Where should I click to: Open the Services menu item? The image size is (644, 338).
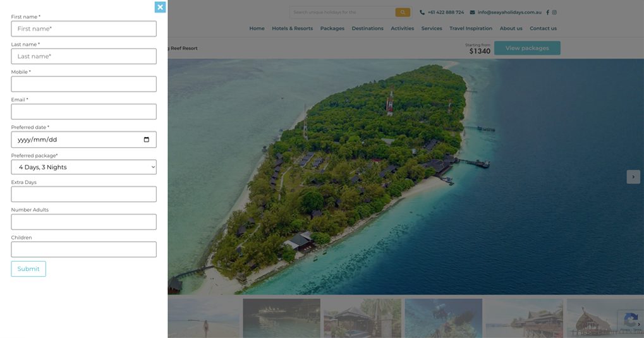432,28
